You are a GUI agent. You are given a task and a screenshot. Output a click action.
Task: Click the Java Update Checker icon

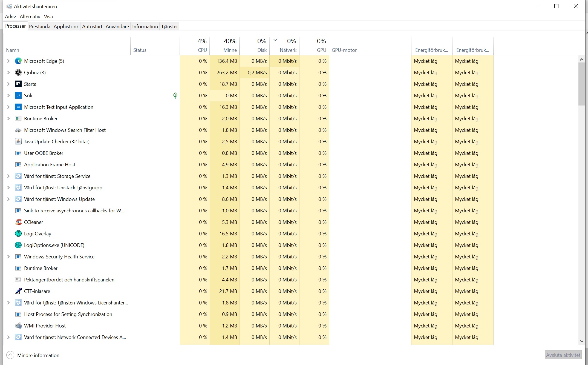(18, 142)
